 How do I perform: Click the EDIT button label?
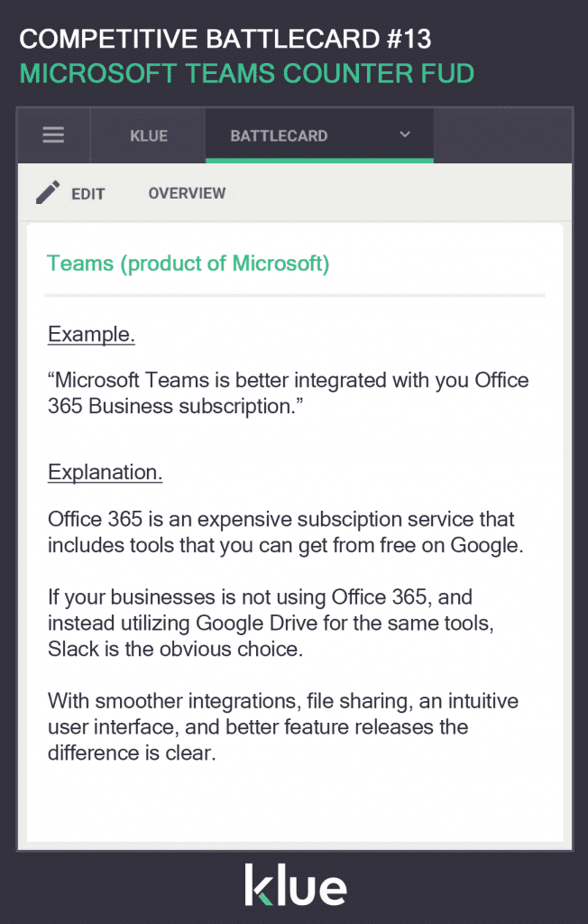[x=88, y=194]
